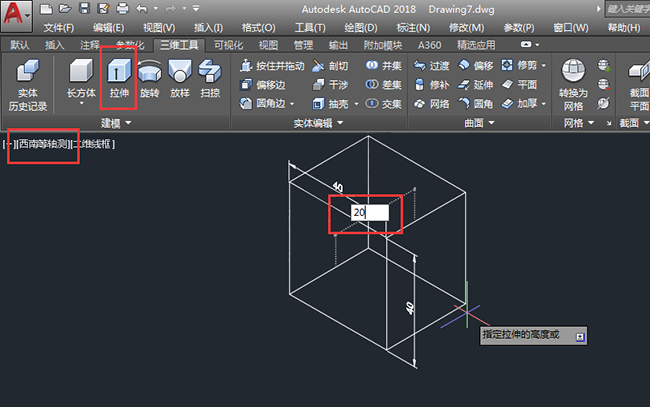Image resolution: width=650 pixels, height=407 pixels.
Task: Switch to the A360 ribbon tab
Action: [x=429, y=45]
